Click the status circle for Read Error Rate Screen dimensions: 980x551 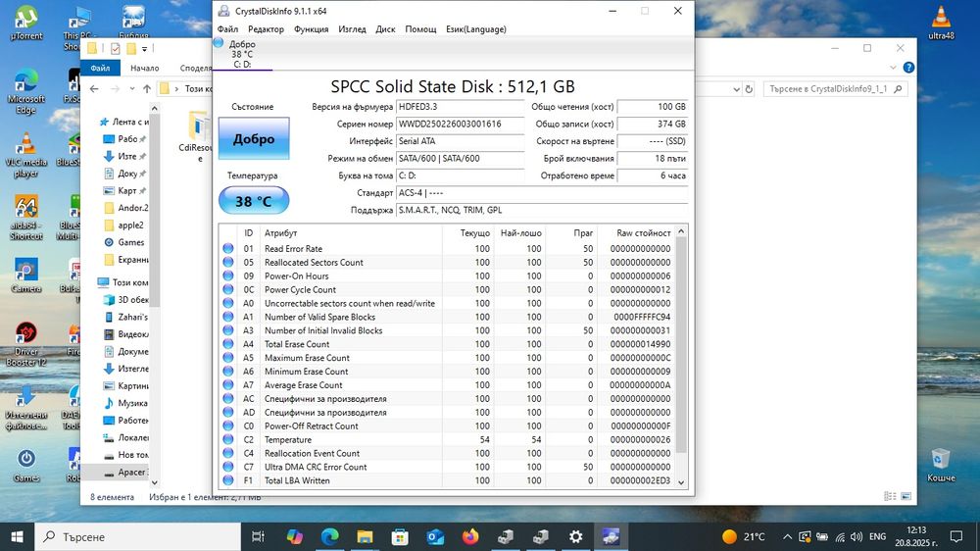point(228,248)
